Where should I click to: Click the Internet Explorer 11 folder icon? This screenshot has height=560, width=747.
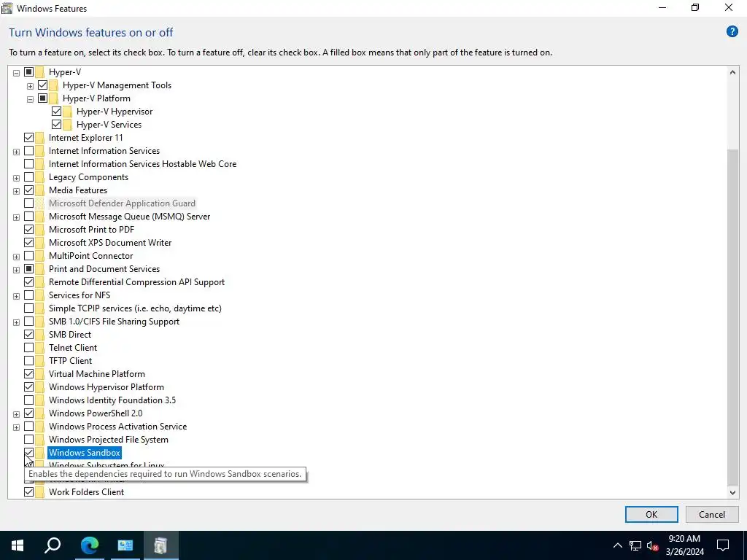pos(40,138)
